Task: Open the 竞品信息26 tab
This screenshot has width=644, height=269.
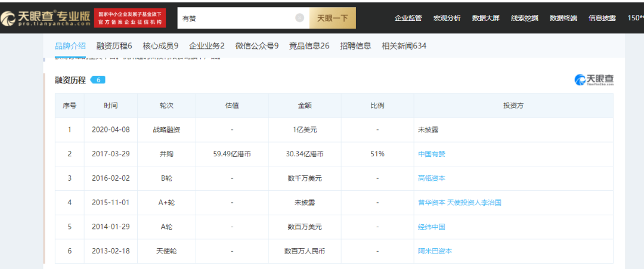Action: coord(309,46)
